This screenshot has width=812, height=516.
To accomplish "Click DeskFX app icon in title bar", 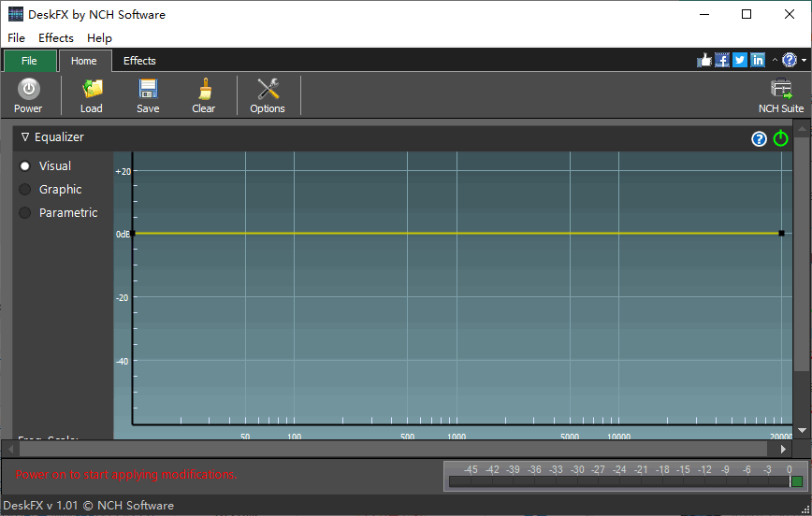I will click(x=16, y=14).
